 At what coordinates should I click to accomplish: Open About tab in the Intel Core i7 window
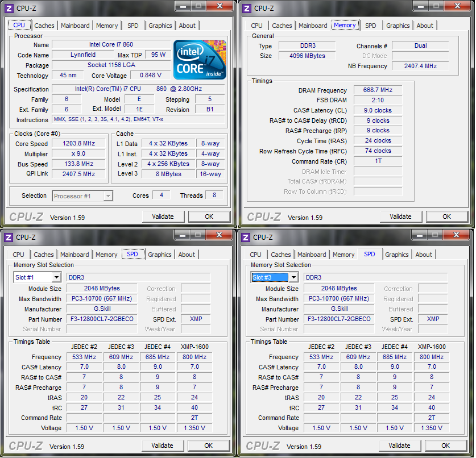click(x=187, y=26)
